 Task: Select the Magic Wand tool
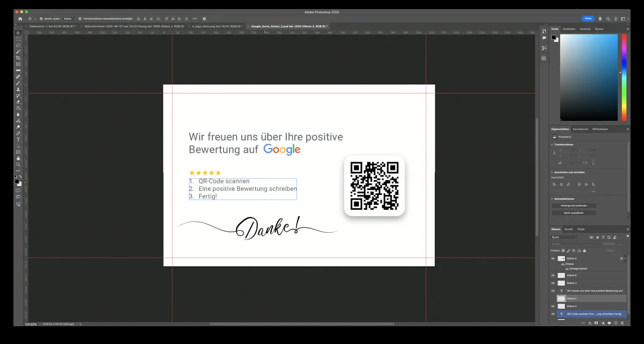[x=18, y=52]
